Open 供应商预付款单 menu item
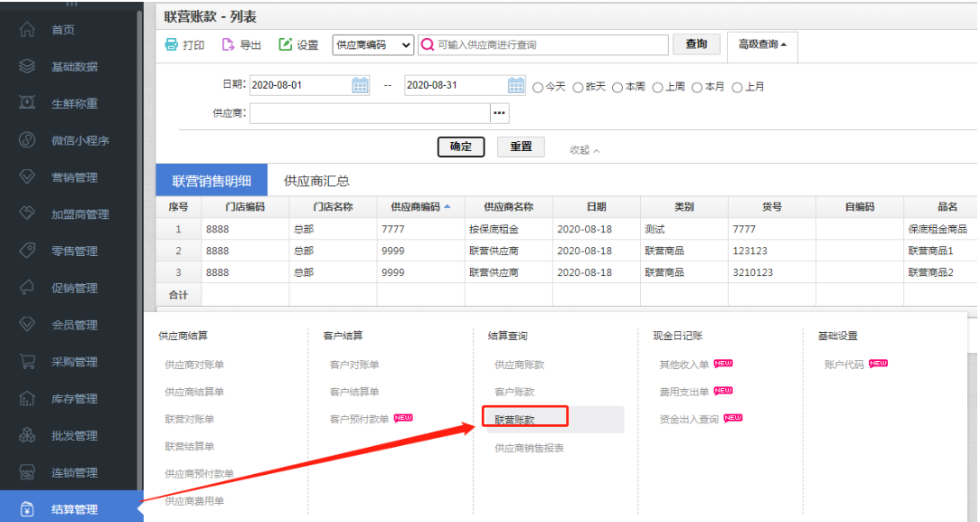This screenshot has height=522, width=980. pyautogui.click(x=199, y=474)
